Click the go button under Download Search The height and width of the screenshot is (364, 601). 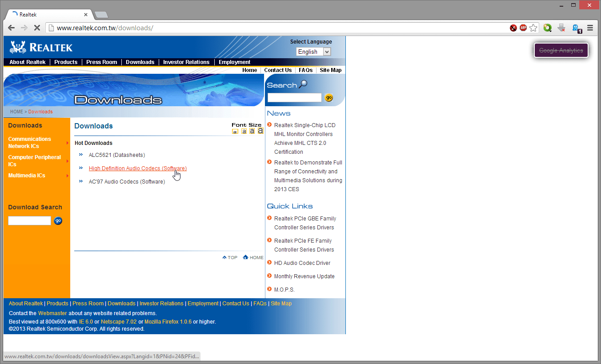tap(58, 221)
